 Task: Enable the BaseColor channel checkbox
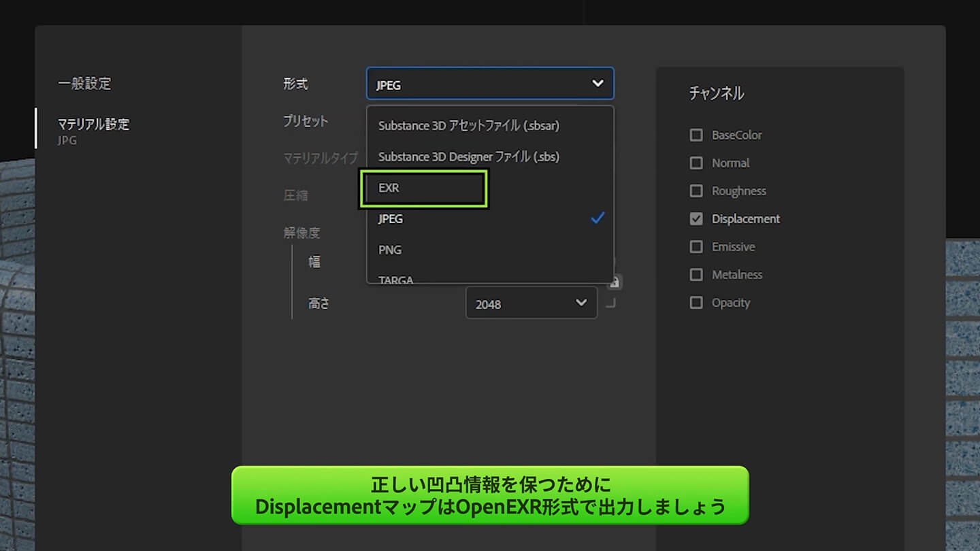(696, 135)
